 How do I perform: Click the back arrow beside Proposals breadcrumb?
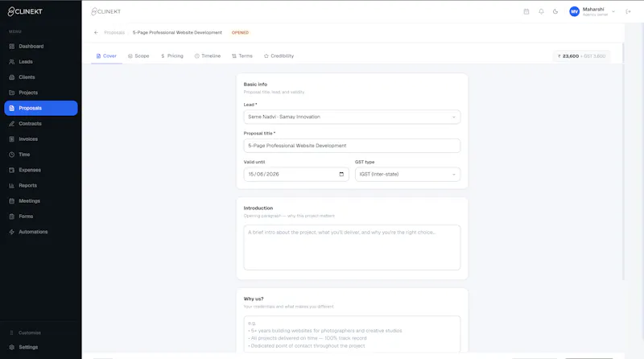click(x=96, y=32)
